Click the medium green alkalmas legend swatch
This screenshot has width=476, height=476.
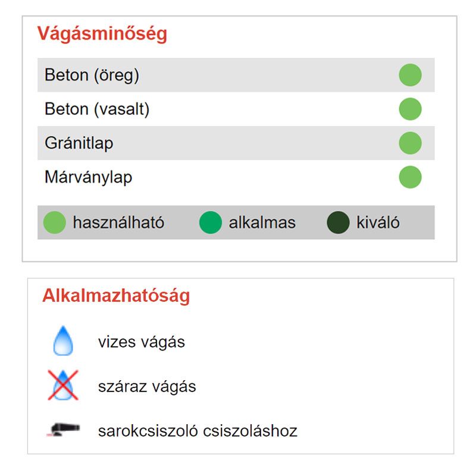[x=210, y=223]
